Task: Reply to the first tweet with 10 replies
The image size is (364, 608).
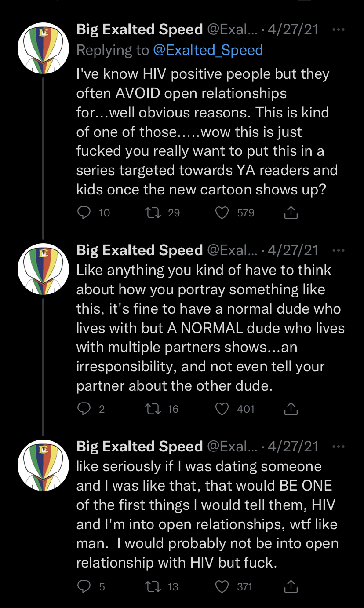Action: tap(84, 213)
